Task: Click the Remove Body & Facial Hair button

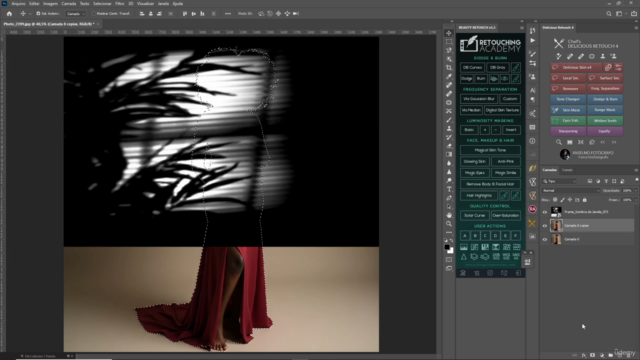Action: pyautogui.click(x=490, y=184)
